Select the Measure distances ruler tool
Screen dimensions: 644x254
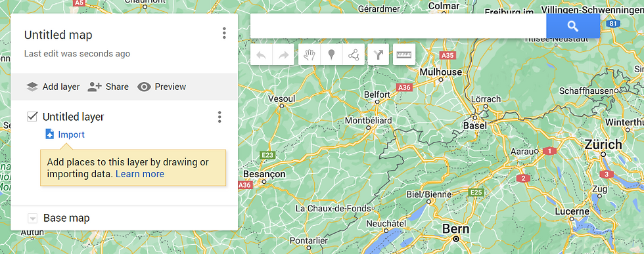(403, 54)
